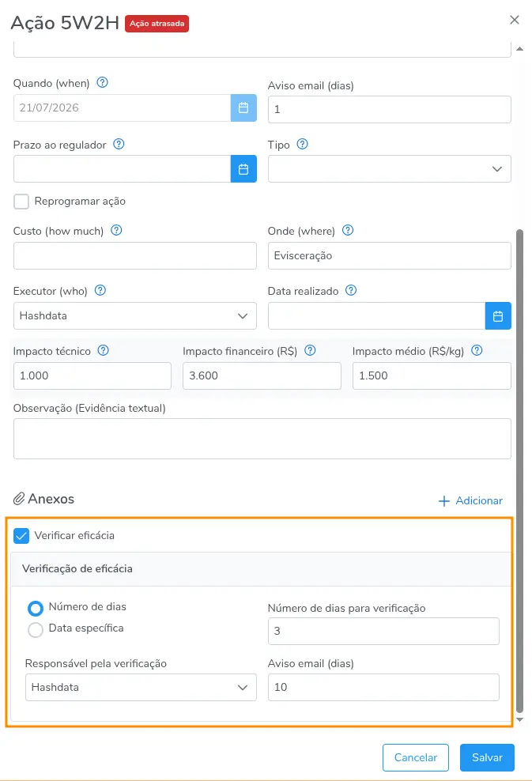Focus the Quando date field 21/07/2026
The width and height of the screenshot is (532, 781).
122,108
